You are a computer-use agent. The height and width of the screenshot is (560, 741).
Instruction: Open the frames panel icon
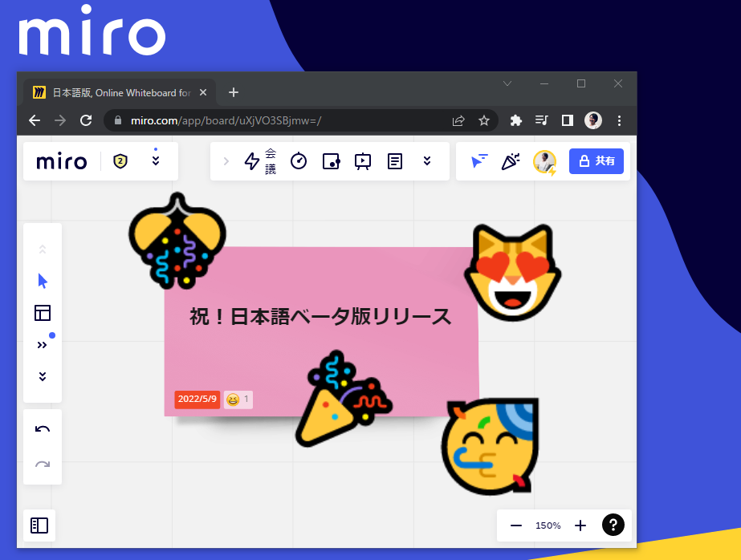point(39,525)
